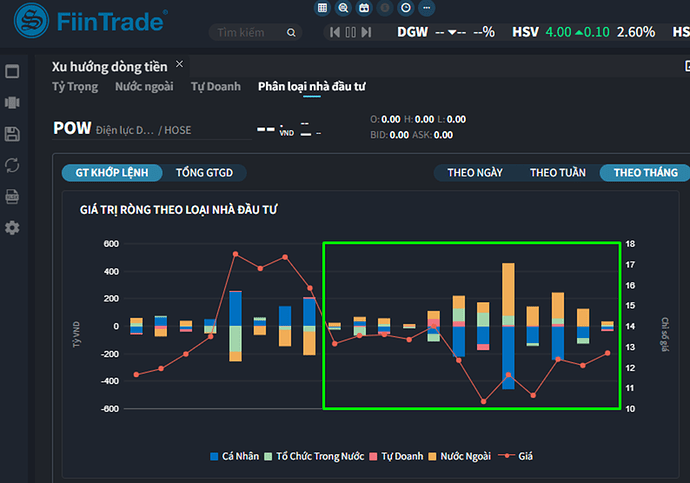Open settings gear in sidebar
The height and width of the screenshot is (483, 690).
click(12, 228)
